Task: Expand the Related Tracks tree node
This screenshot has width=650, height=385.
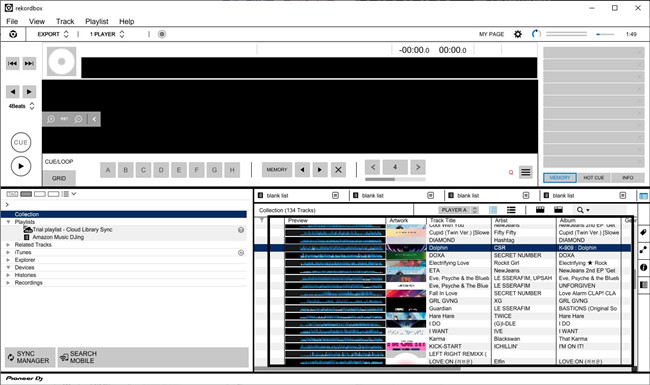Action: [x=8, y=245]
